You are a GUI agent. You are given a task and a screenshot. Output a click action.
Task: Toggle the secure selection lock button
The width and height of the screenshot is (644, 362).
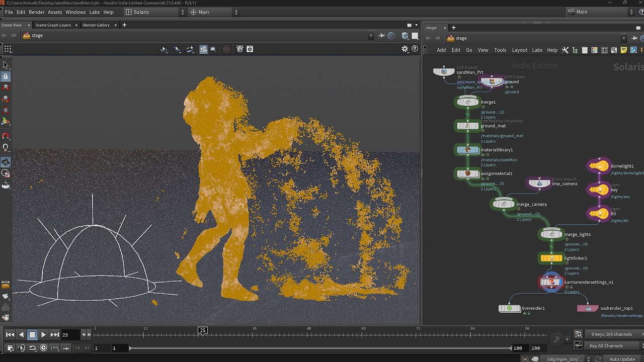click(6, 76)
